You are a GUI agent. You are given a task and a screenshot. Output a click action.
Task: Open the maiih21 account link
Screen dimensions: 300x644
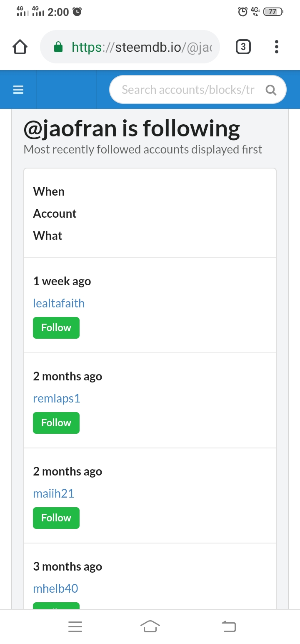point(54,493)
